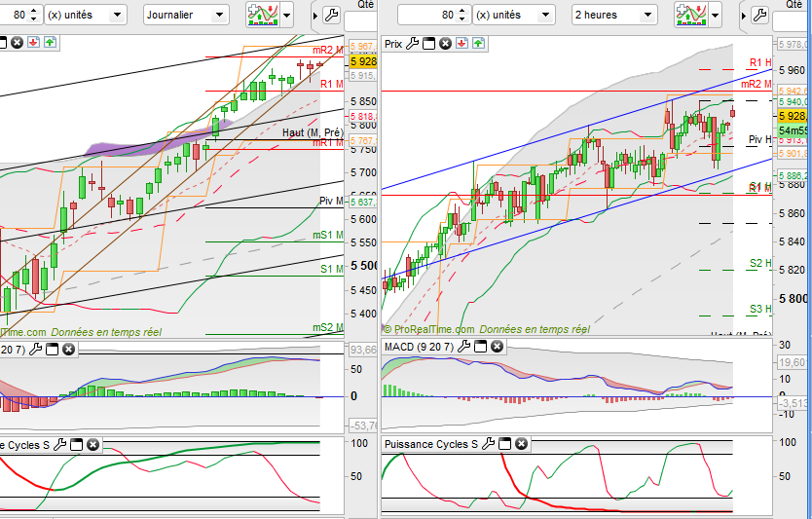Open right MACD (9 20 7) wrench settings
Screen dimensions: 812x519
464,347
